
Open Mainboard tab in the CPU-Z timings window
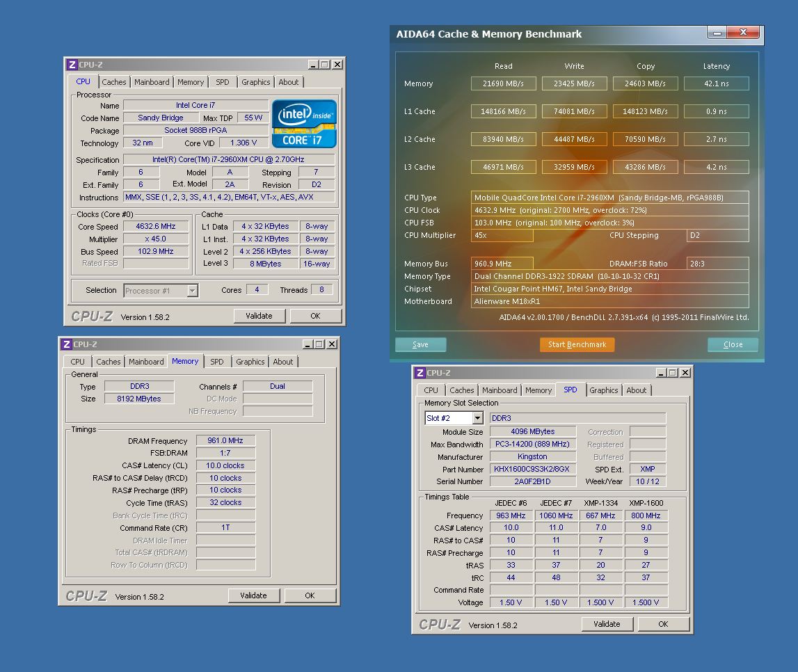click(146, 362)
